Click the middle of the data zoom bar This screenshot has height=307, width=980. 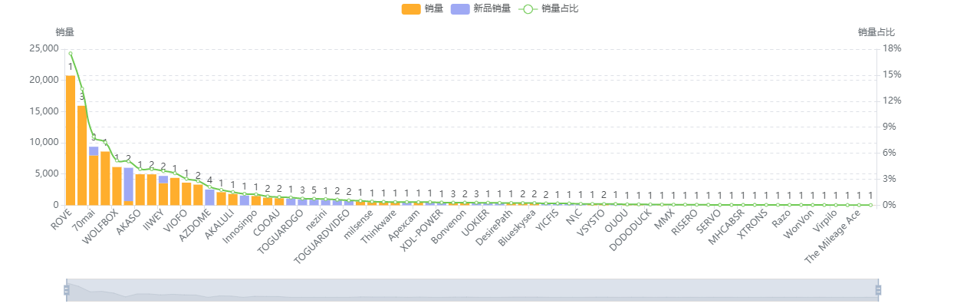(x=472, y=289)
